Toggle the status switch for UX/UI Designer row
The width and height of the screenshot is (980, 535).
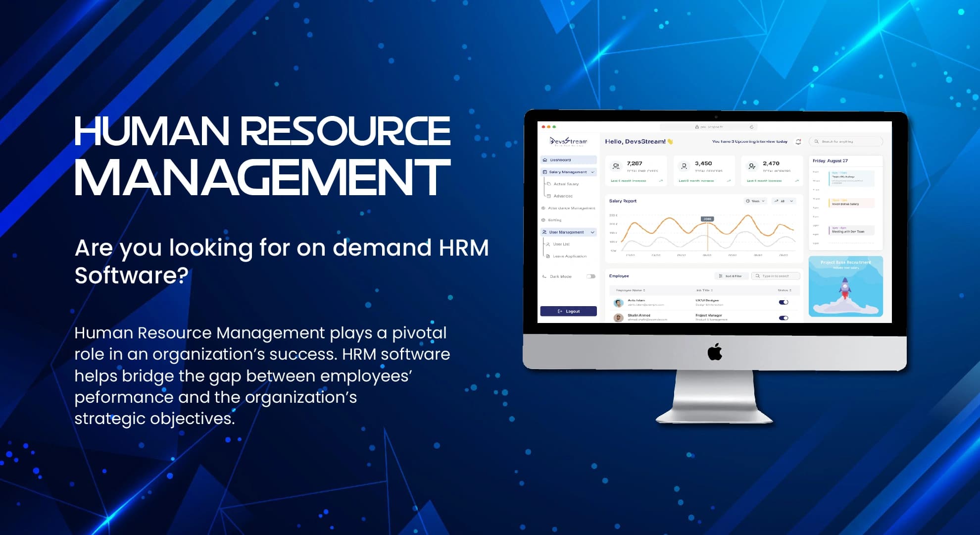pyautogui.click(x=783, y=302)
